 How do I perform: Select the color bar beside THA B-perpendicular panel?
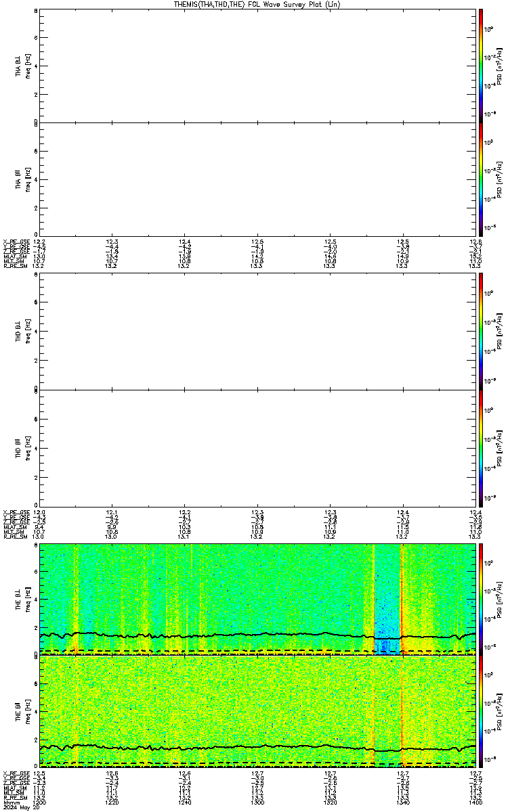click(x=481, y=65)
